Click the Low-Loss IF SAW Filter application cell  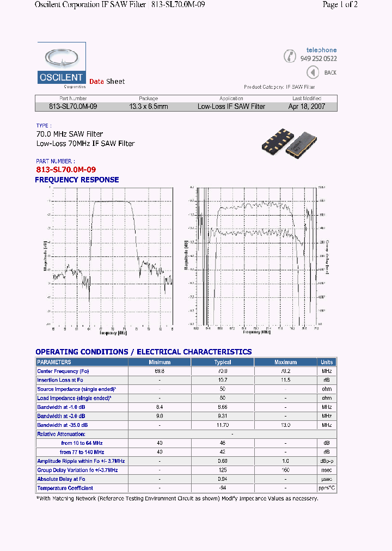click(231, 107)
